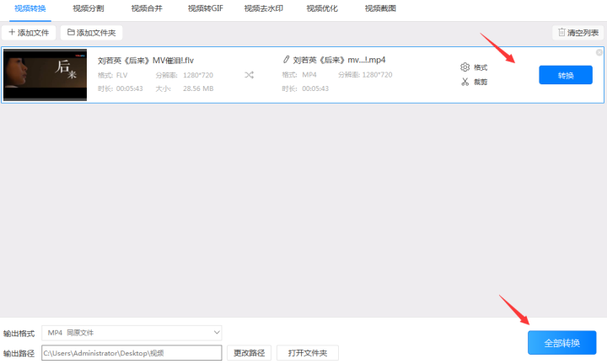Image resolution: width=607 pixels, height=364 pixels.
Task: Open the 视频合并 tab
Action: tap(147, 8)
